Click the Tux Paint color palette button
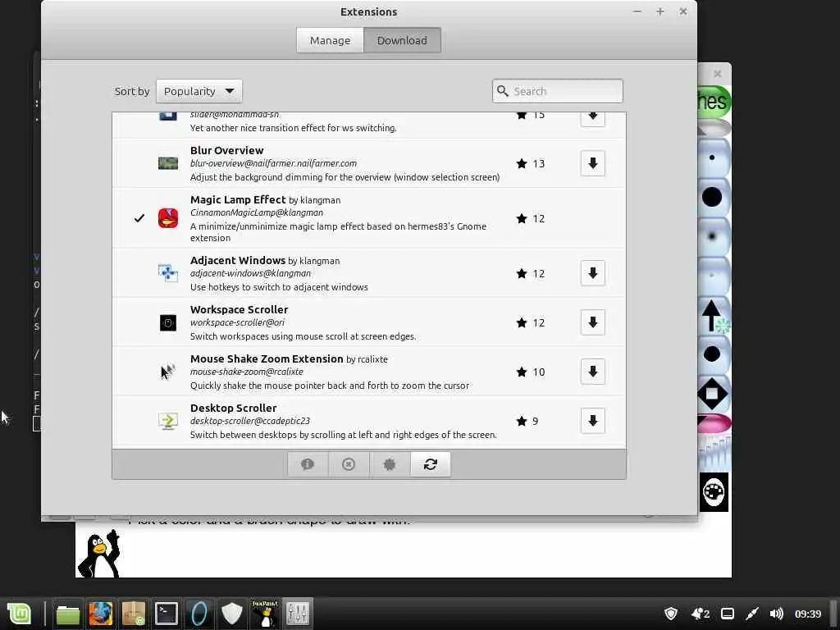This screenshot has width=840, height=630. 714,492
